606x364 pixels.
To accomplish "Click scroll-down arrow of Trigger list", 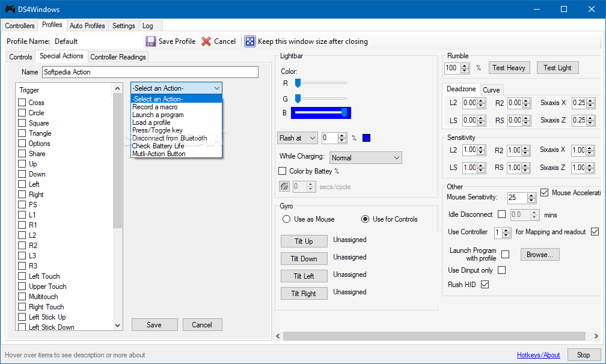I will click(x=117, y=326).
